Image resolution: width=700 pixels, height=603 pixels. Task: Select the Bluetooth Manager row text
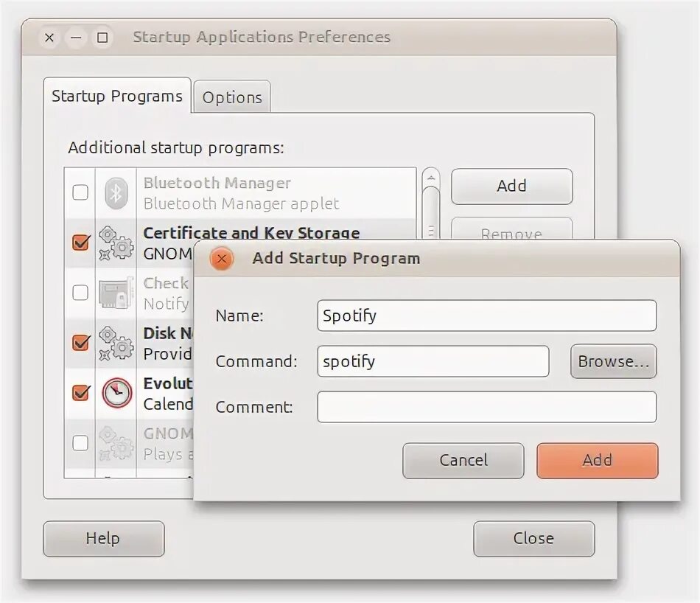coord(241,193)
